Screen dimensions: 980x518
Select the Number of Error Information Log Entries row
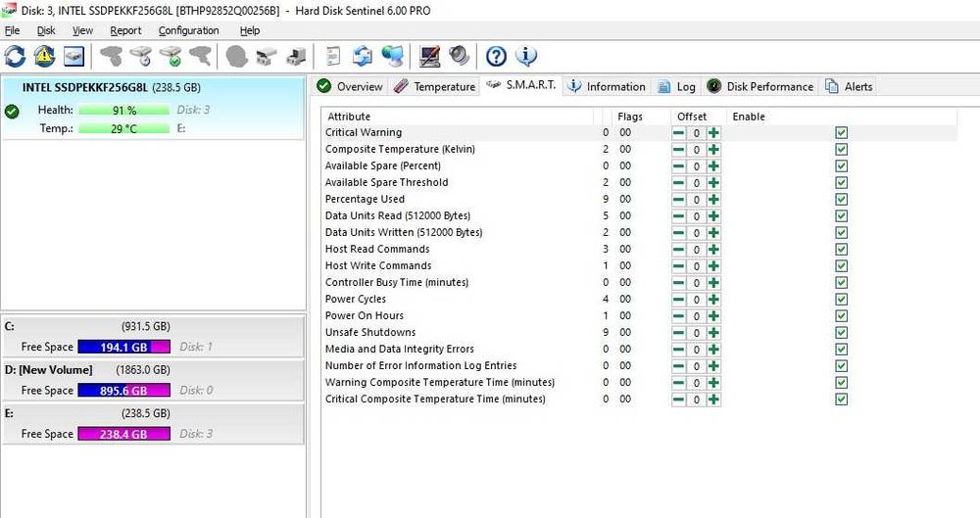click(x=639, y=365)
